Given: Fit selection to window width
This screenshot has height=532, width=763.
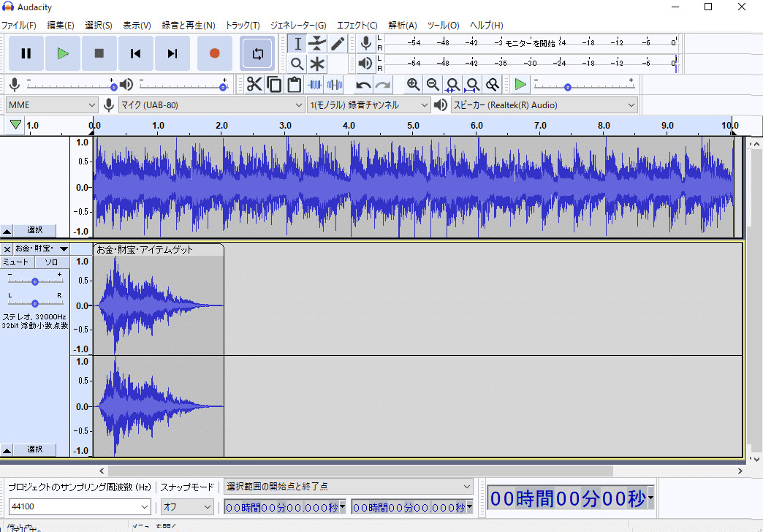Looking at the screenshot, I should pos(452,85).
